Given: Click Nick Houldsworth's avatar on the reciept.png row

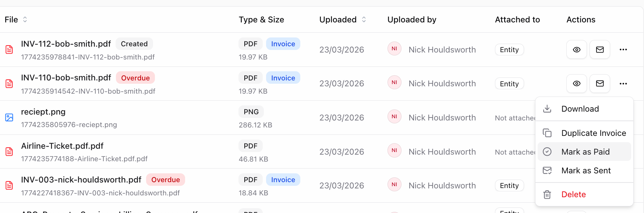Looking at the screenshot, I should (394, 117).
